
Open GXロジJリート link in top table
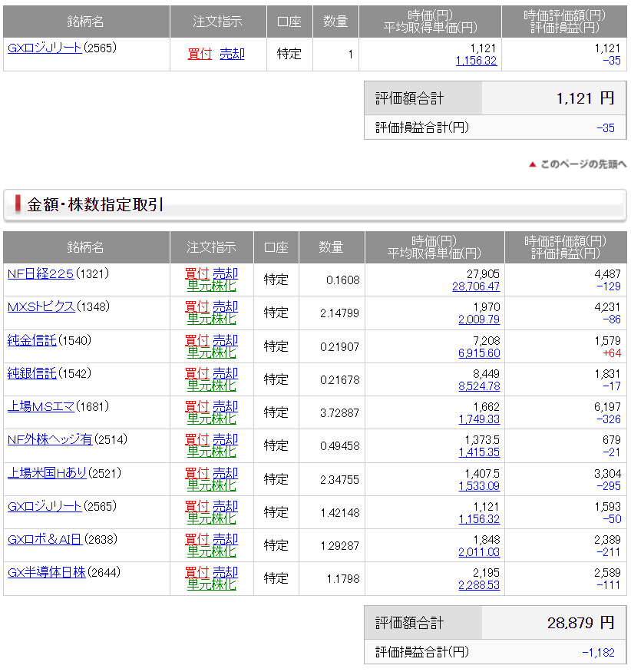point(45,48)
